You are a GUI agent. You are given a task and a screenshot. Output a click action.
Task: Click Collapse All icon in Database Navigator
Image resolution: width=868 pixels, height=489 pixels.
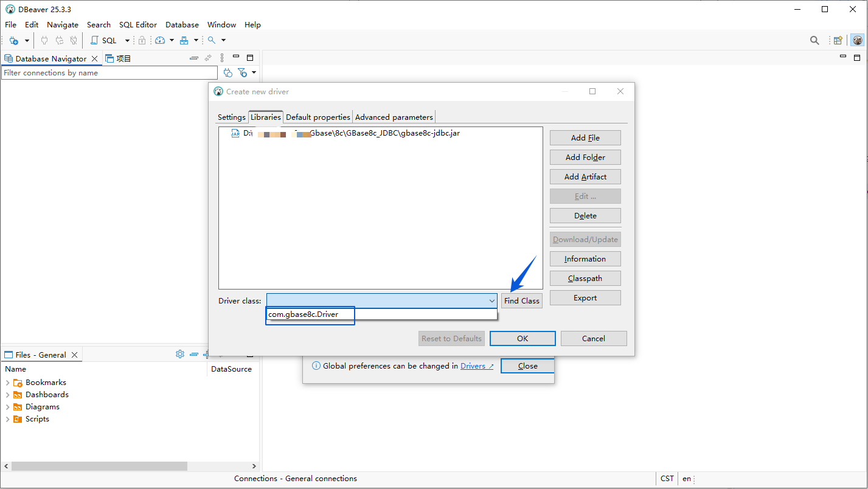click(x=194, y=58)
